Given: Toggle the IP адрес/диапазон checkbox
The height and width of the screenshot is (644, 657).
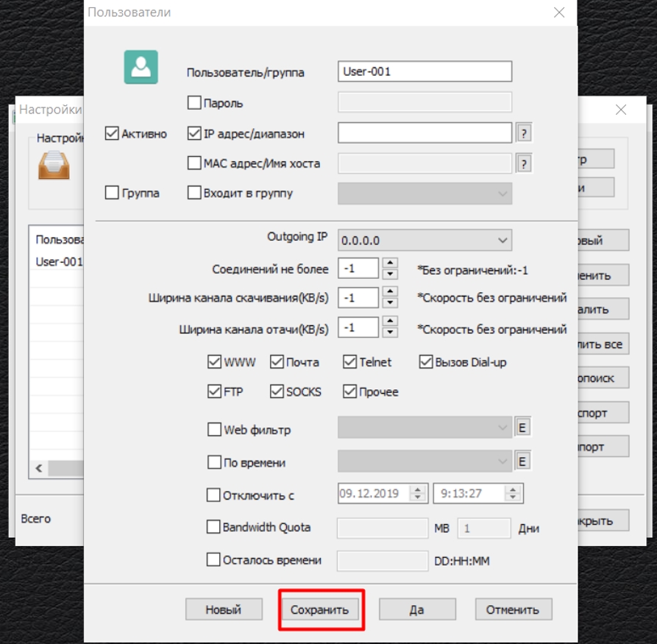Looking at the screenshot, I should pyautogui.click(x=194, y=133).
